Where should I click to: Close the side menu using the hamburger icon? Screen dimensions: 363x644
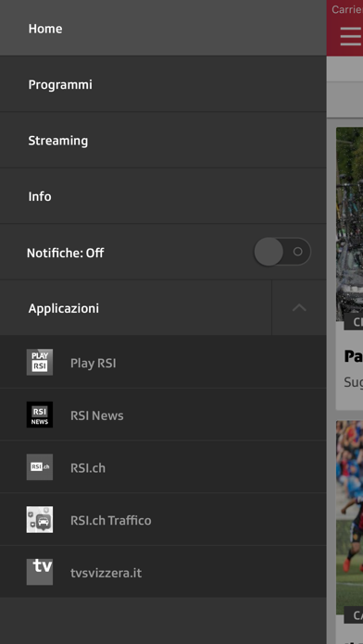(x=351, y=37)
